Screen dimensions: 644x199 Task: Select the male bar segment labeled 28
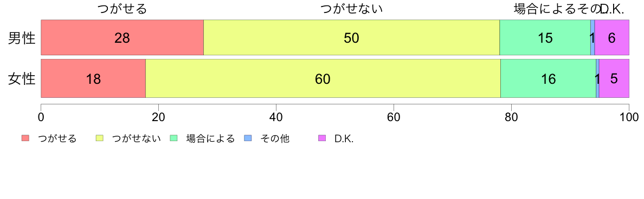click(123, 37)
